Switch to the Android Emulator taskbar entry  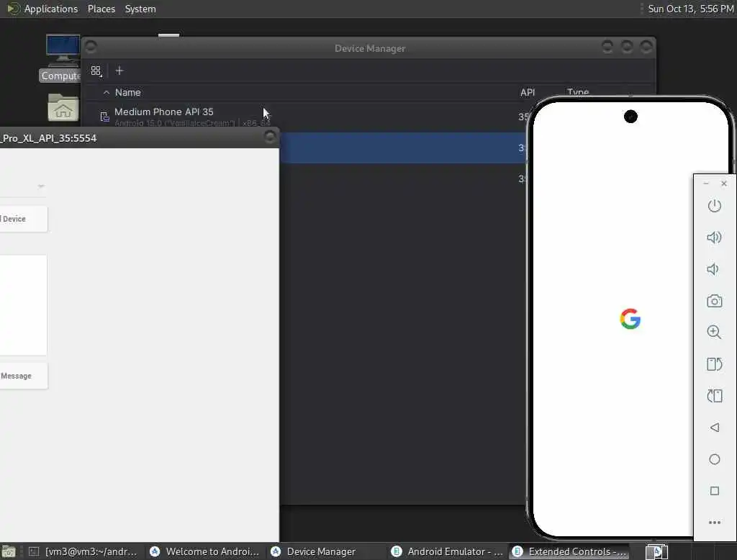pos(447,551)
